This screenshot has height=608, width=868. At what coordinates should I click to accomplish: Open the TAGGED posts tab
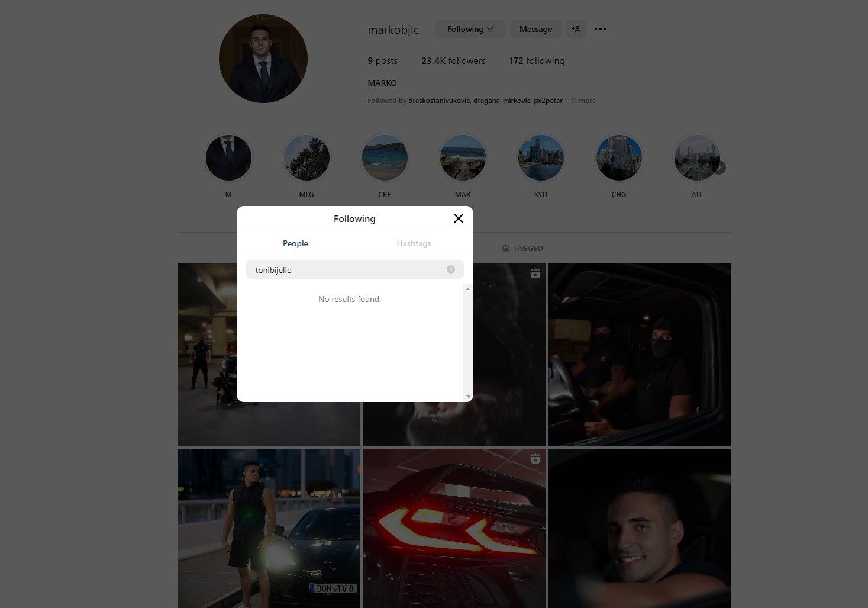pyautogui.click(x=522, y=248)
